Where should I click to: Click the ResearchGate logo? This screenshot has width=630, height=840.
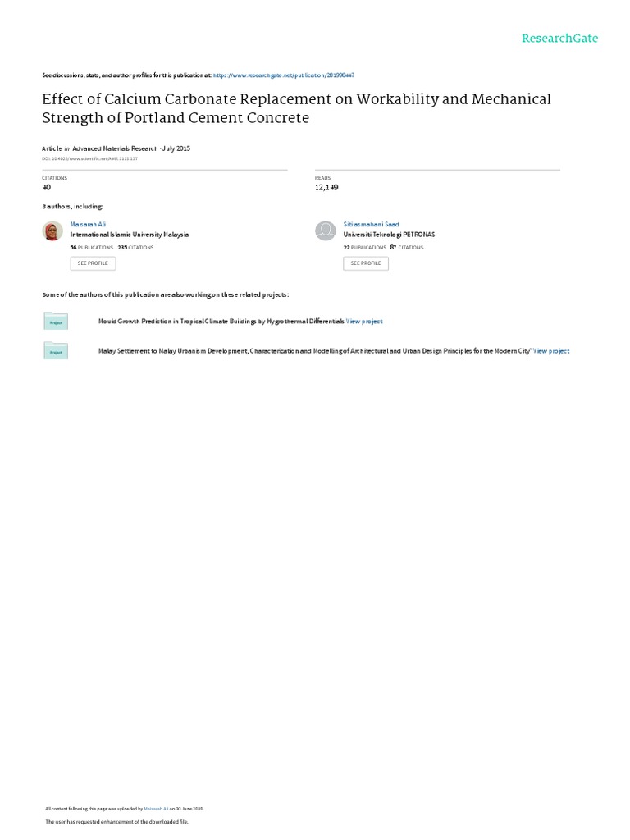click(x=560, y=39)
